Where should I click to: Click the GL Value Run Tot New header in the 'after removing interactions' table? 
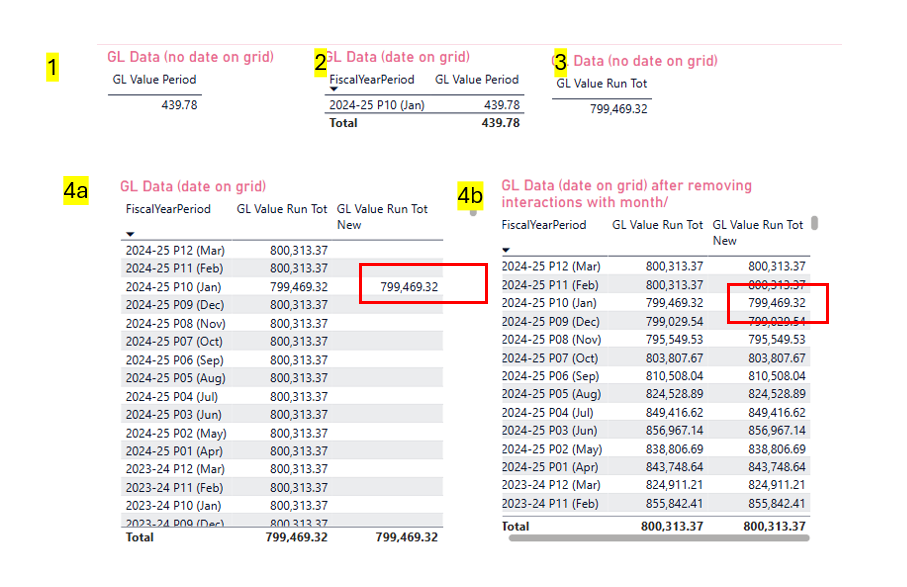(x=758, y=232)
